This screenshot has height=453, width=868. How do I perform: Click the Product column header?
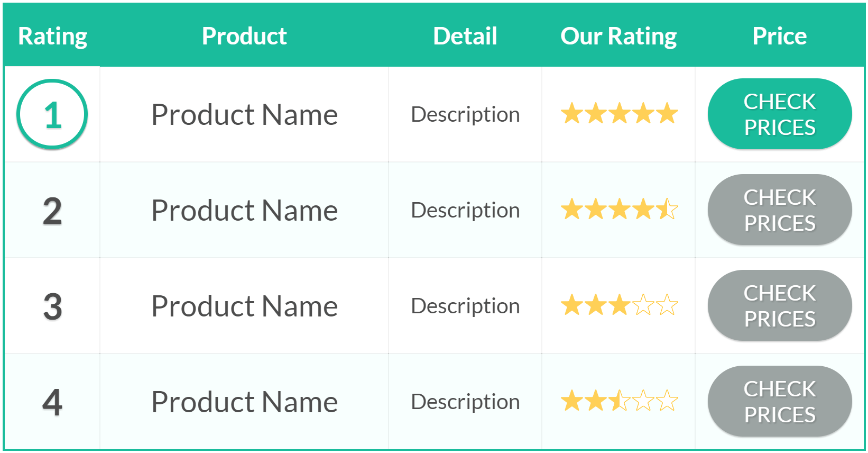(244, 37)
